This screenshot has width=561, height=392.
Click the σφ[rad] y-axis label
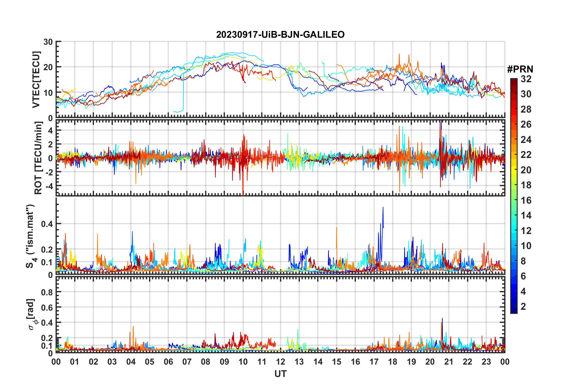click(32, 314)
